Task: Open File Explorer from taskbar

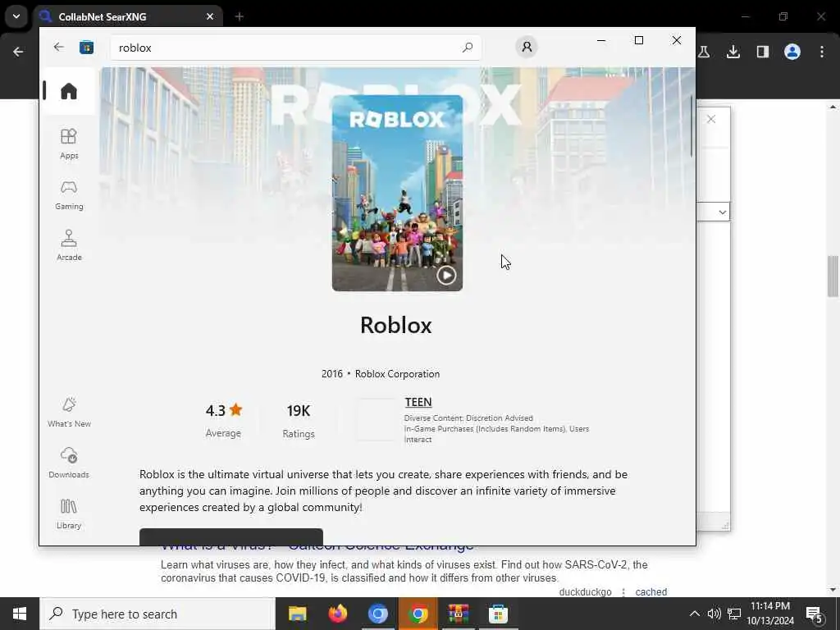Action: click(x=297, y=614)
